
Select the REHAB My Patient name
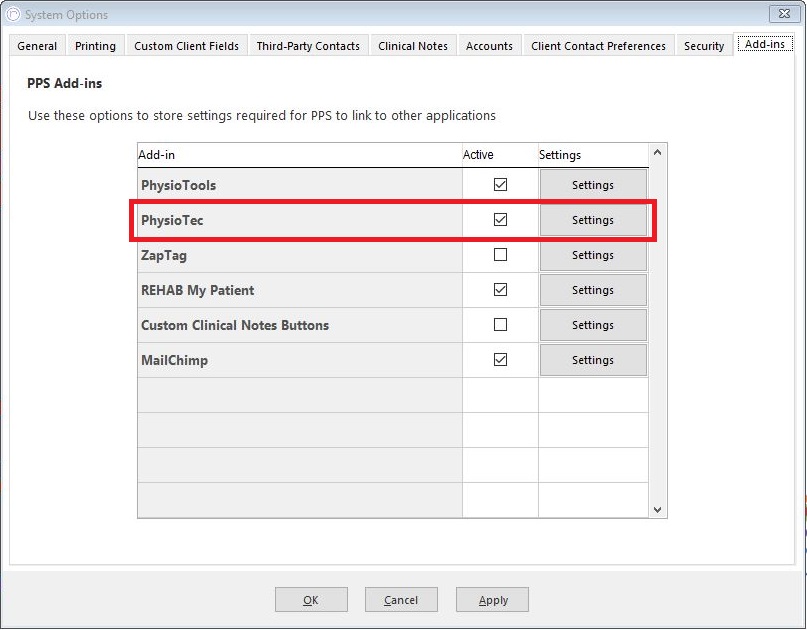click(x=198, y=290)
